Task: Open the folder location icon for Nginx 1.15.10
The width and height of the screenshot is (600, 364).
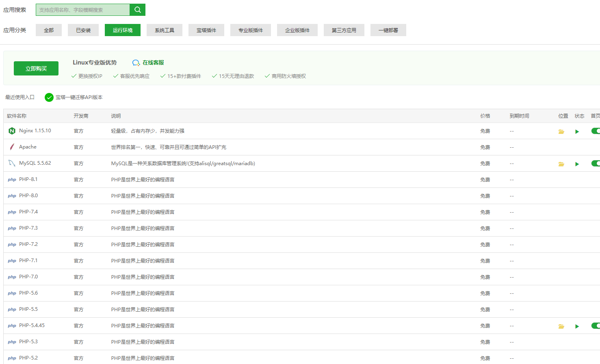Action: click(x=561, y=131)
